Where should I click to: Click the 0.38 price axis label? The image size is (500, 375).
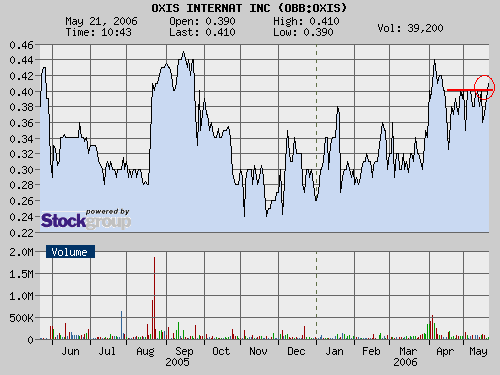[x=21, y=107]
